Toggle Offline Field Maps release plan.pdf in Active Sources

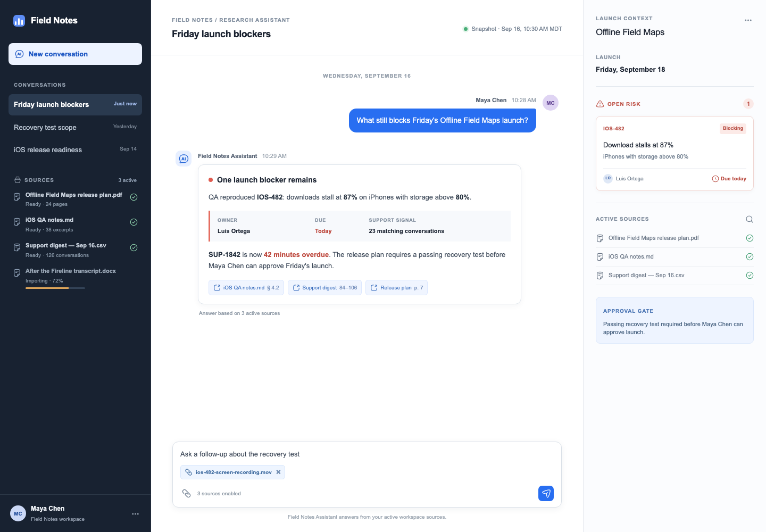750,238
